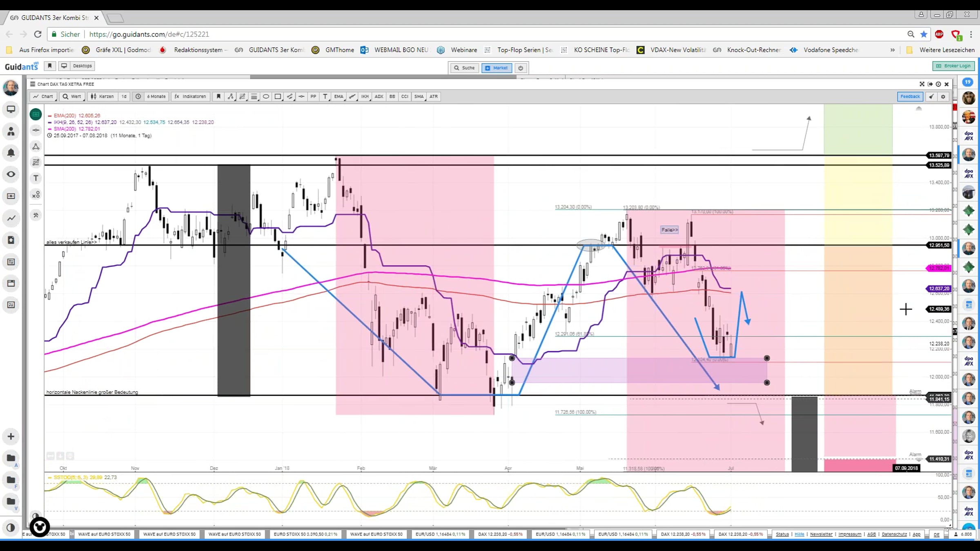Select the text tool in chart sidebar
980x551 pixels.
(x=36, y=178)
